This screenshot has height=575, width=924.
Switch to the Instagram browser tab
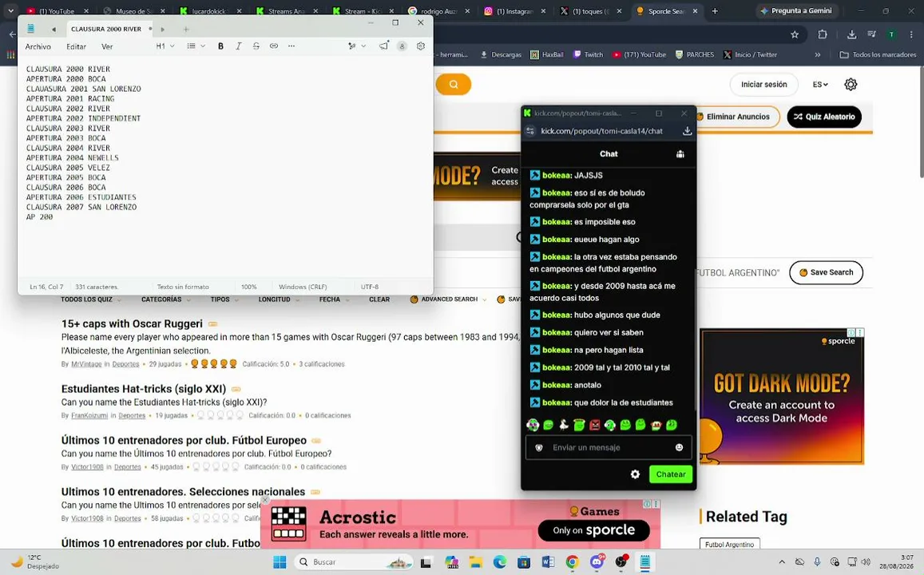[x=514, y=10]
